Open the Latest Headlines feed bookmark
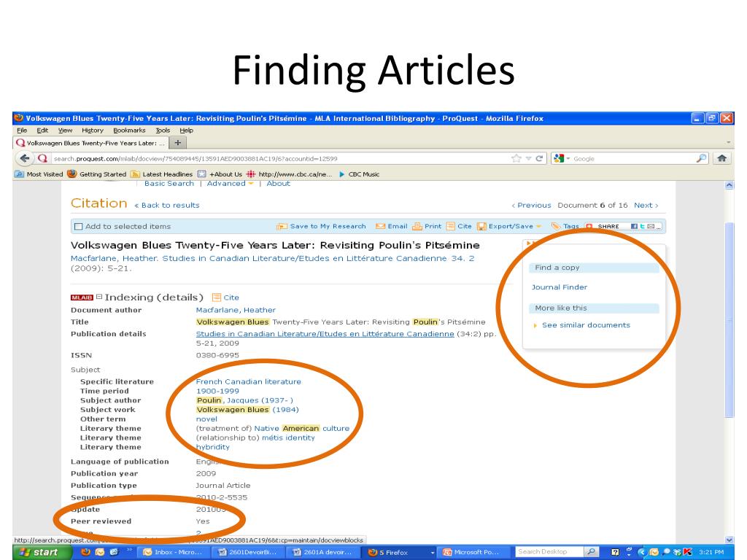The height and width of the screenshot is (560, 747). (x=161, y=174)
